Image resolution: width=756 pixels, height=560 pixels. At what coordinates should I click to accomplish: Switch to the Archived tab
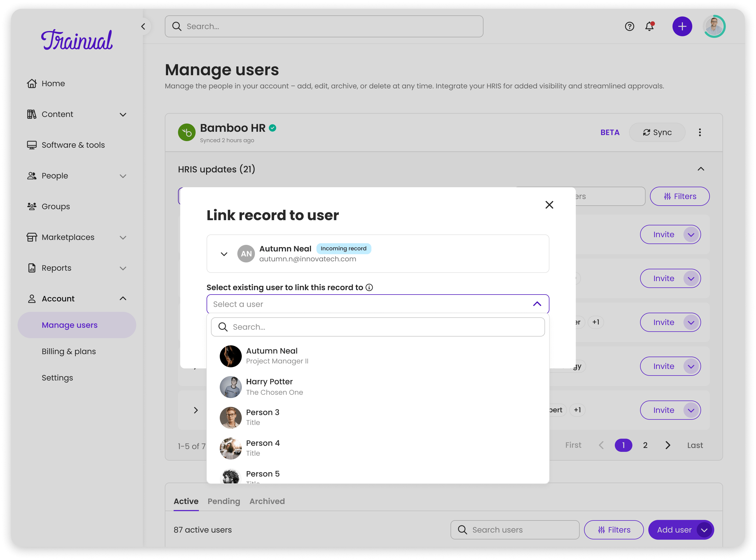point(267,502)
